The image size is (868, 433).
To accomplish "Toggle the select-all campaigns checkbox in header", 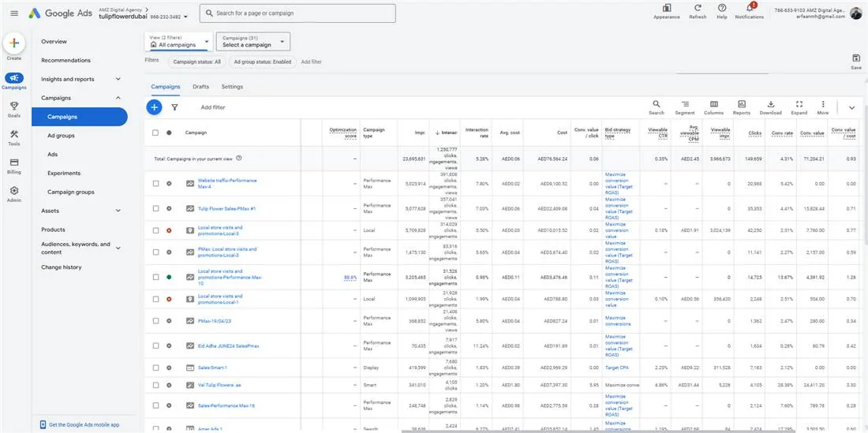I will click(x=155, y=133).
